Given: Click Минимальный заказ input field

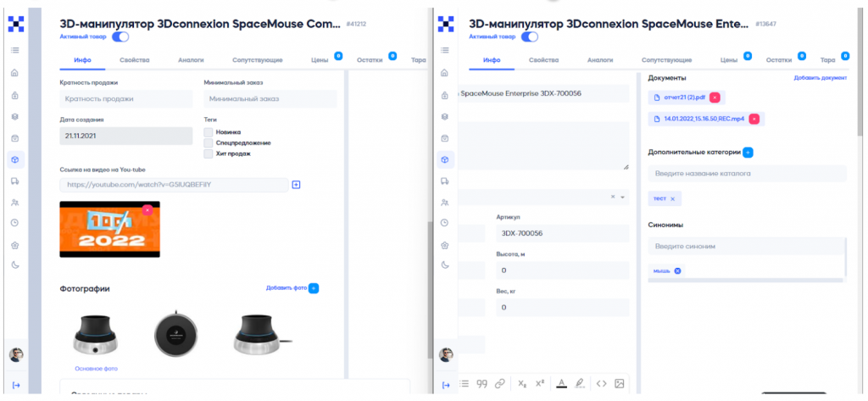Looking at the screenshot, I should 270,99.
